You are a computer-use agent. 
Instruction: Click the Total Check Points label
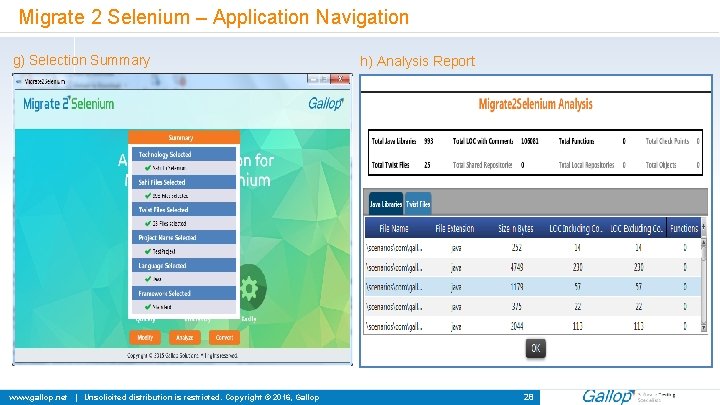point(667,141)
